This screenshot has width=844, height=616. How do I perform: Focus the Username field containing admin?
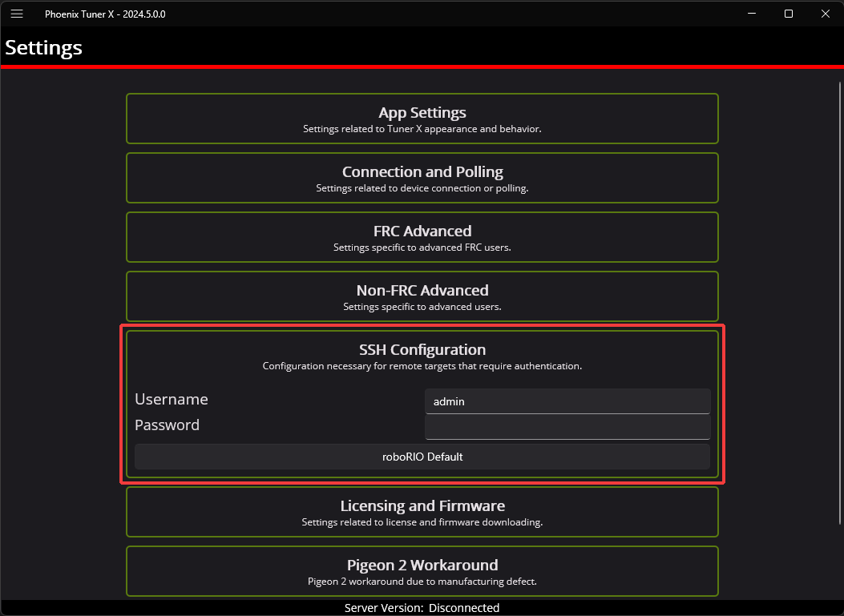[567, 401]
